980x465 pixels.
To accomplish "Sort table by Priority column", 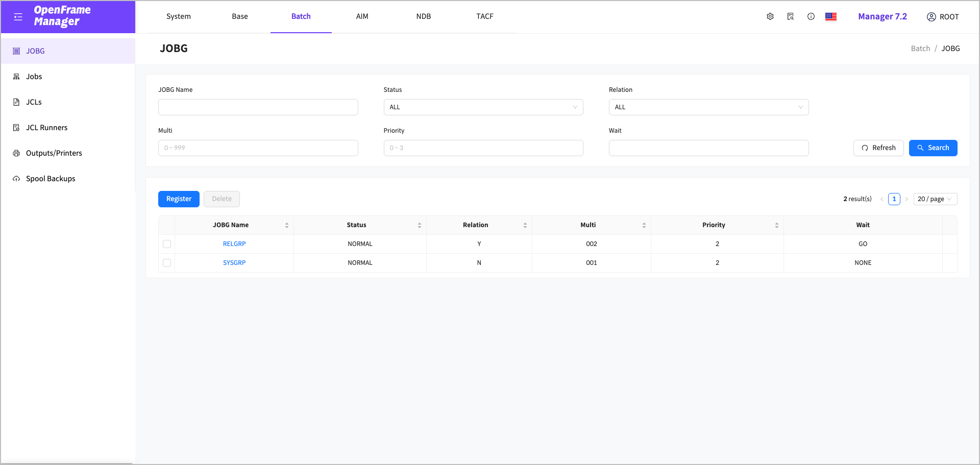I will (x=777, y=225).
